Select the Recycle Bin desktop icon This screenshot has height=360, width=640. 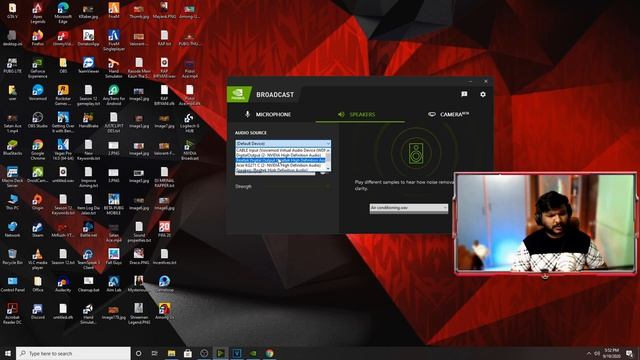(x=12, y=257)
